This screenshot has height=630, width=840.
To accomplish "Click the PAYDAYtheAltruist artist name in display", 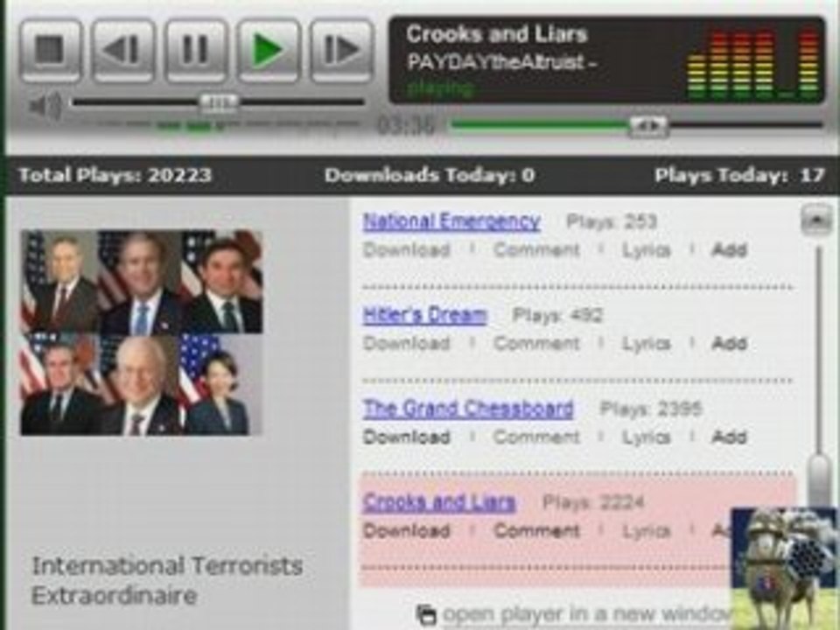I will tap(501, 62).
